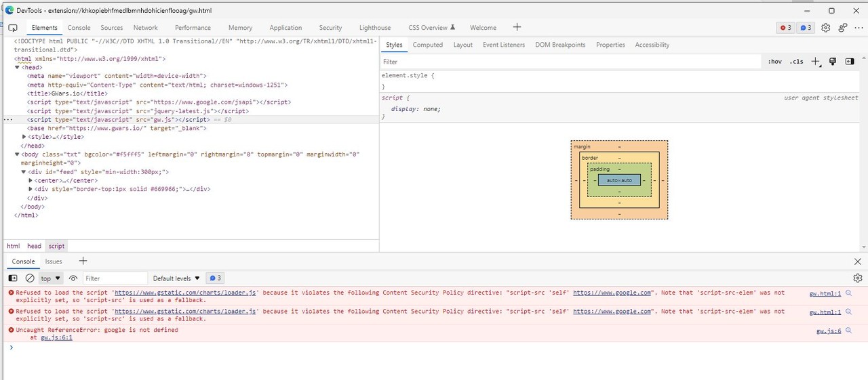Collapse the head element node
Screen dimensions: 868x380
pyautogui.click(x=17, y=68)
